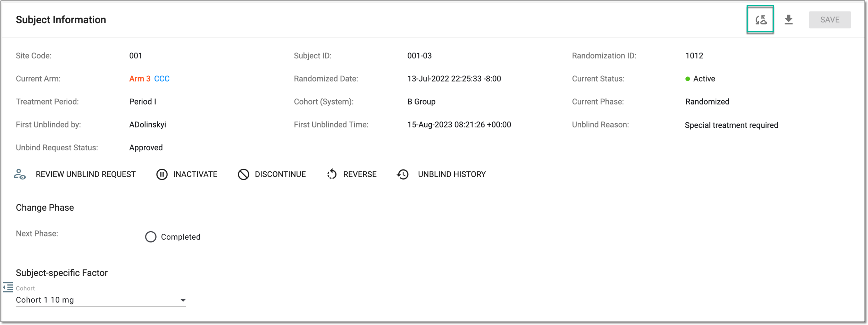Click Treatment Period value Period I
Screen dimensions: 868x325
(x=143, y=102)
